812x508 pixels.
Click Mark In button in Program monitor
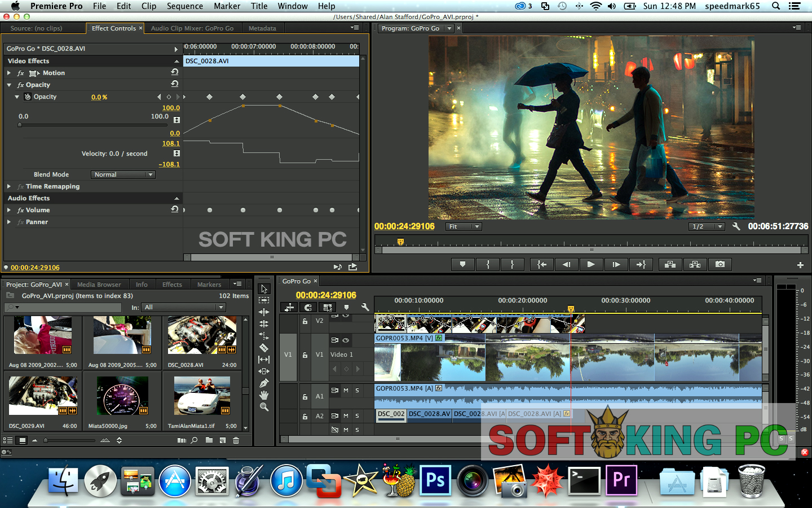coord(488,264)
